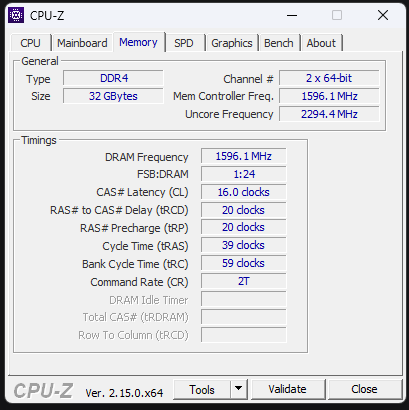Go to the Graphics tab

pyautogui.click(x=232, y=43)
